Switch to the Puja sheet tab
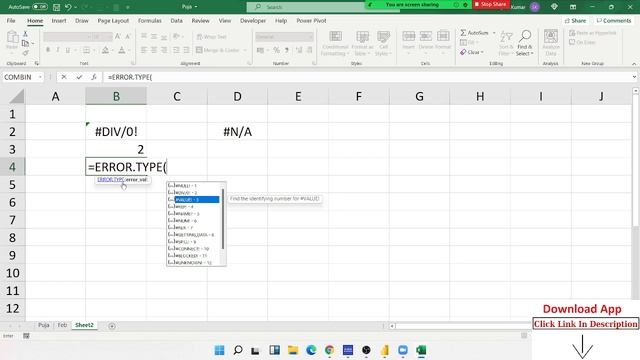The image size is (640, 360). coord(44,325)
